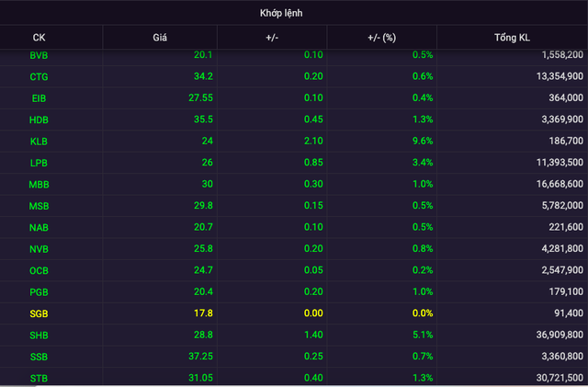Click the +/- column header
This screenshot has width=588, height=387.
coord(275,38)
